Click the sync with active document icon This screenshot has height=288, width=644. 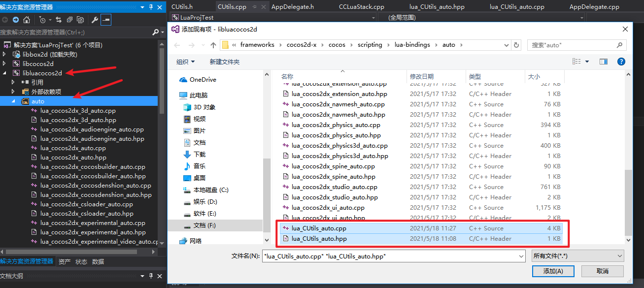point(59,20)
